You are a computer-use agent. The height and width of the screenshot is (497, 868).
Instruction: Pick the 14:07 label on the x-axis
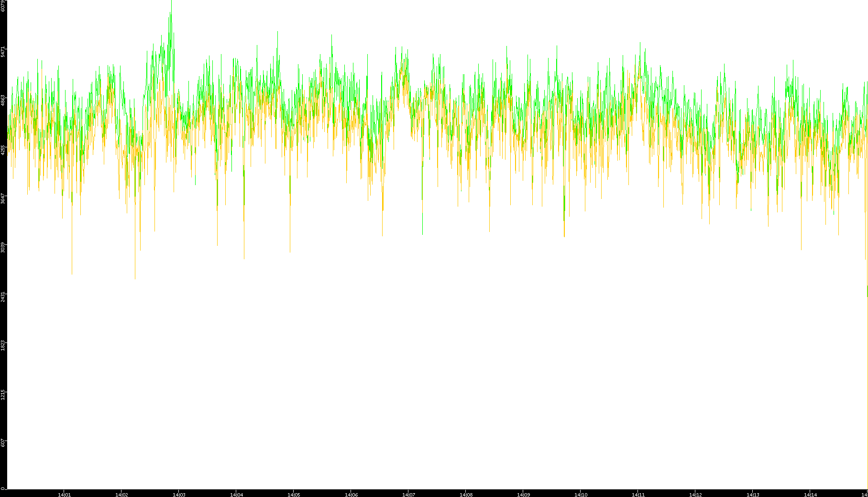point(408,494)
